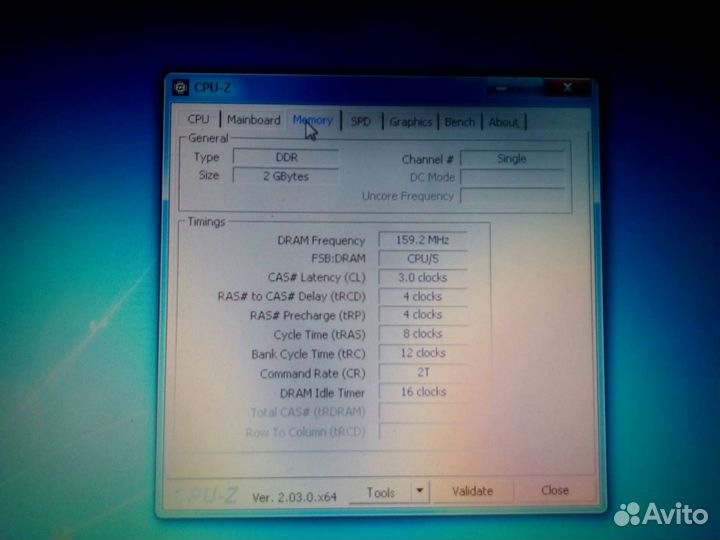The height and width of the screenshot is (540, 720).
Task: Click the Close button at bottom
Action: pos(555,490)
